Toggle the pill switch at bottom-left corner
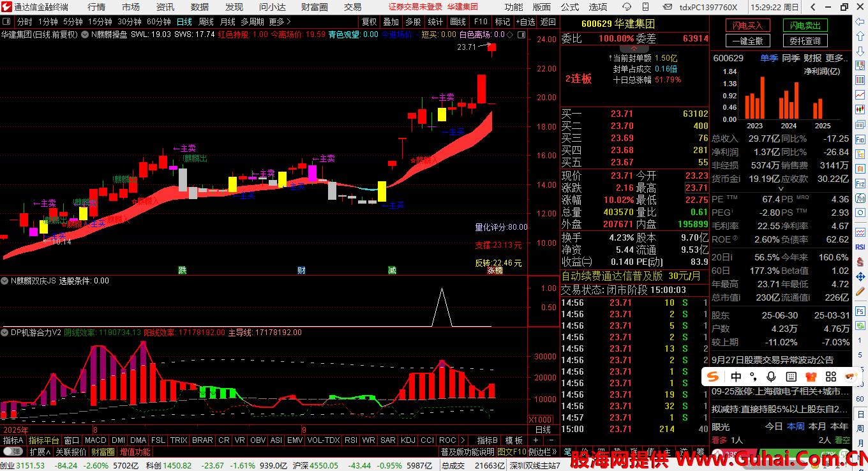 point(8,452)
